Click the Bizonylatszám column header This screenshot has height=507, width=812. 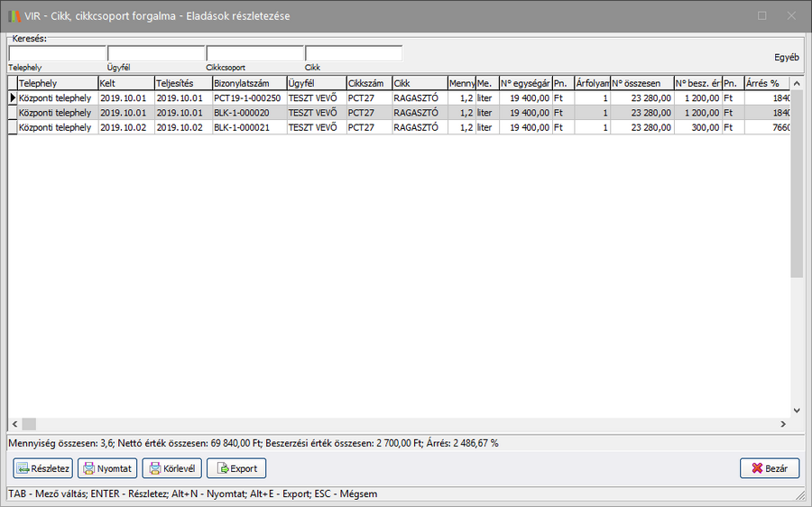coord(248,83)
